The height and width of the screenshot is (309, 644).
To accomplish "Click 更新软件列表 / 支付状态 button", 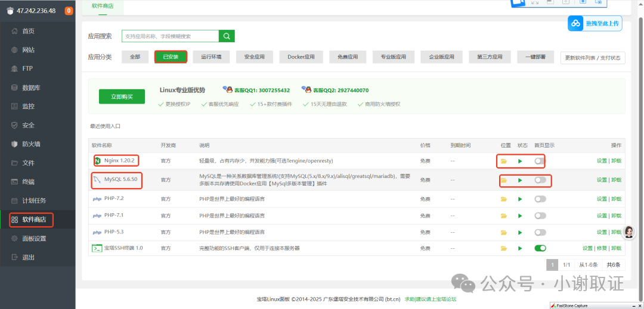I will coord(593,58).
